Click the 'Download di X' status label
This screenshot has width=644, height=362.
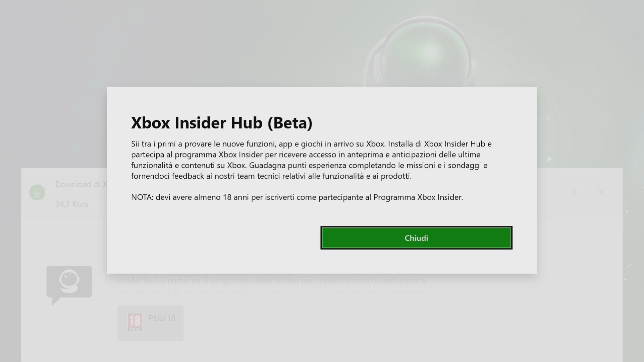[81, 184]
